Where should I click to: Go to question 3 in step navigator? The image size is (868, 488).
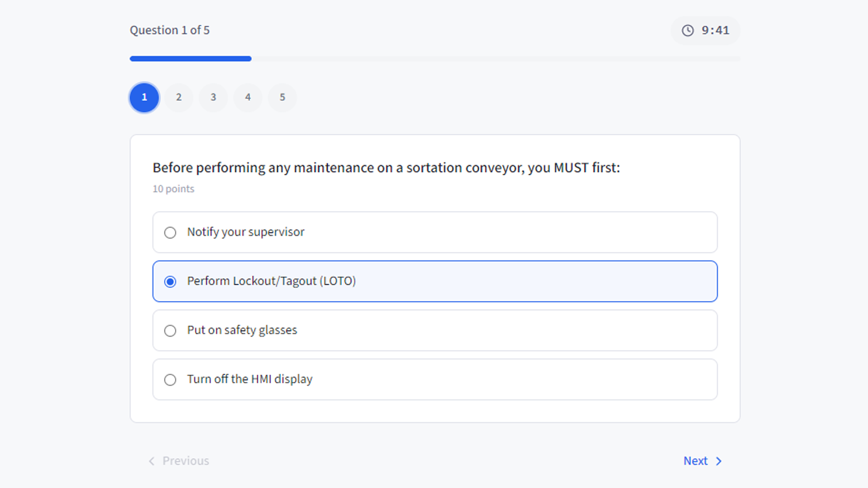point(213,97)
